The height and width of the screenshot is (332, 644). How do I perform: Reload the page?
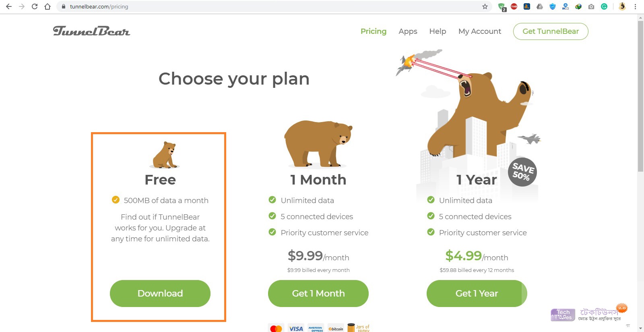[35, 6]
